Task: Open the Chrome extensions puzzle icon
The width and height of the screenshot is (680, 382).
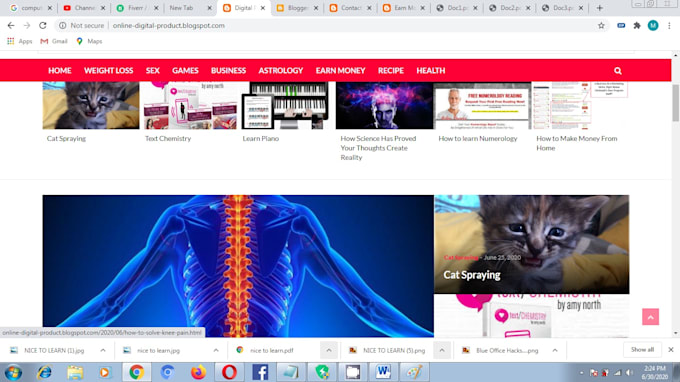Action: tap(637, 26)
